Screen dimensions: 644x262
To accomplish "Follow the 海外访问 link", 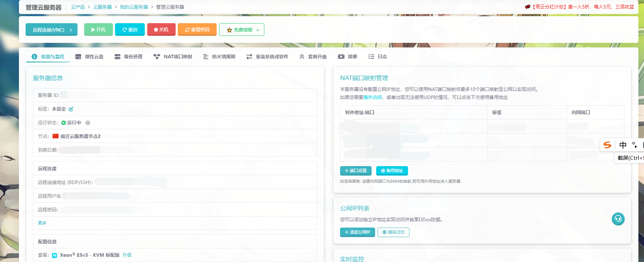I will click(x=372, y=98).
